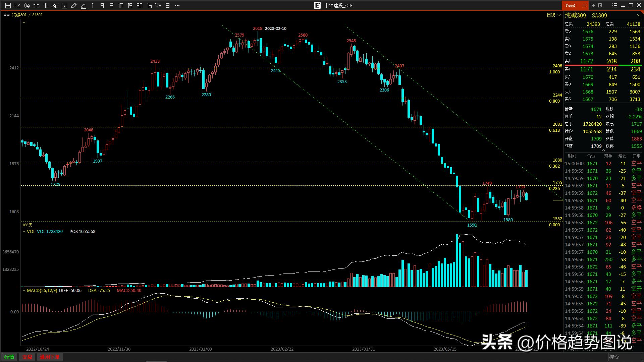
Task: Open the 行情 tab at bottom
Action: (9, 357)
